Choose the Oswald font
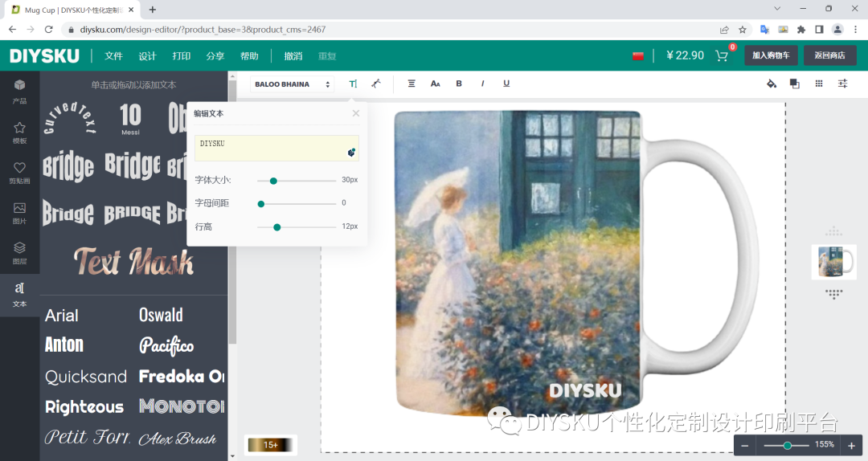This screenshot has width=868, height=461. click(x=161, y=315)
